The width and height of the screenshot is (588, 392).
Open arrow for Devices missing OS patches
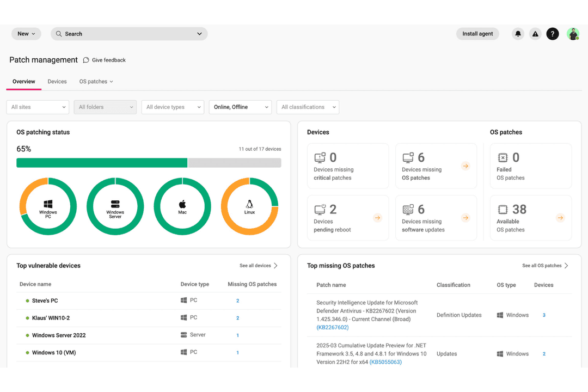tap(465, 166)
